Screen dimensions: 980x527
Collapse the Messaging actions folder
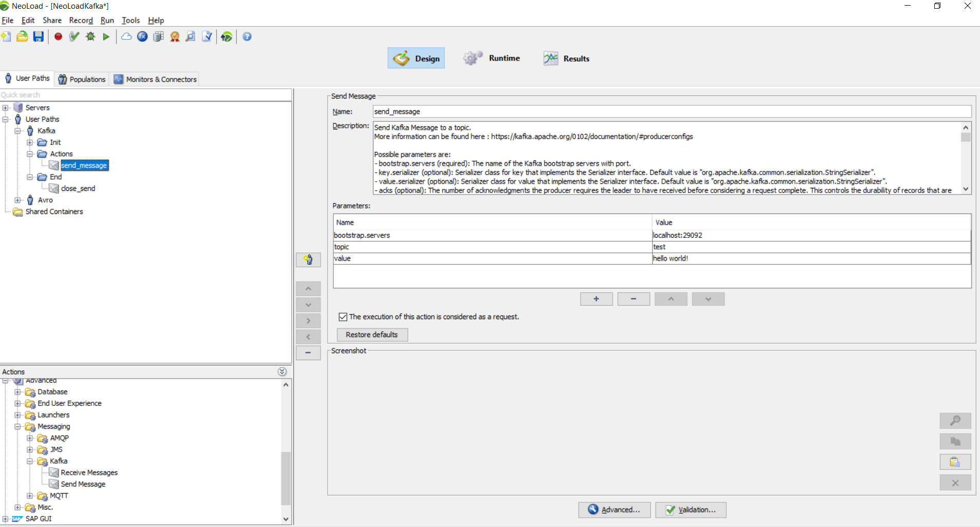pos(18,426)
